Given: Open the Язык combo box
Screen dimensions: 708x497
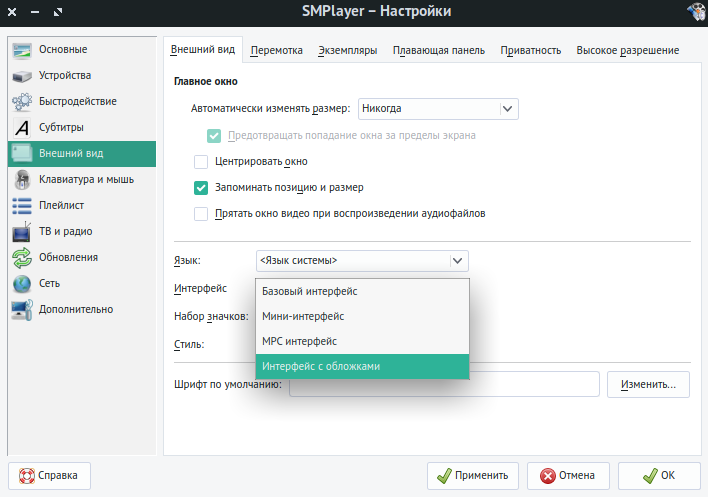Looking at the screenshot, I should [x=361, y=261].
